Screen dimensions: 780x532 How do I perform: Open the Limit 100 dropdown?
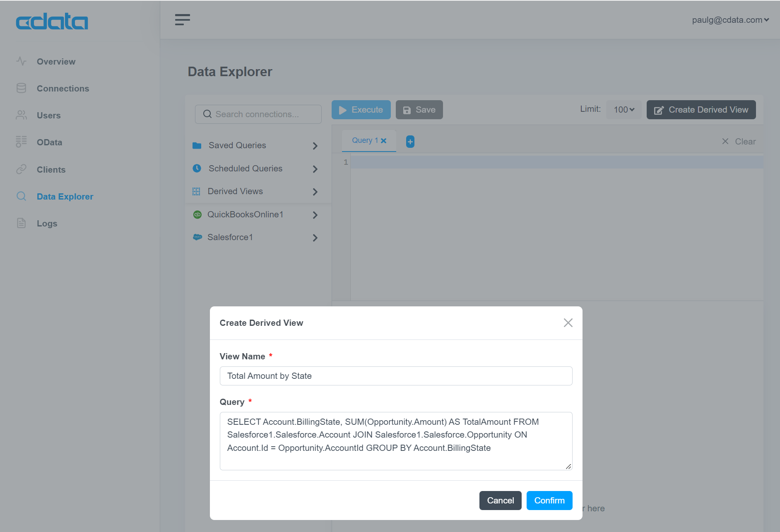click(x=624, y=110)
